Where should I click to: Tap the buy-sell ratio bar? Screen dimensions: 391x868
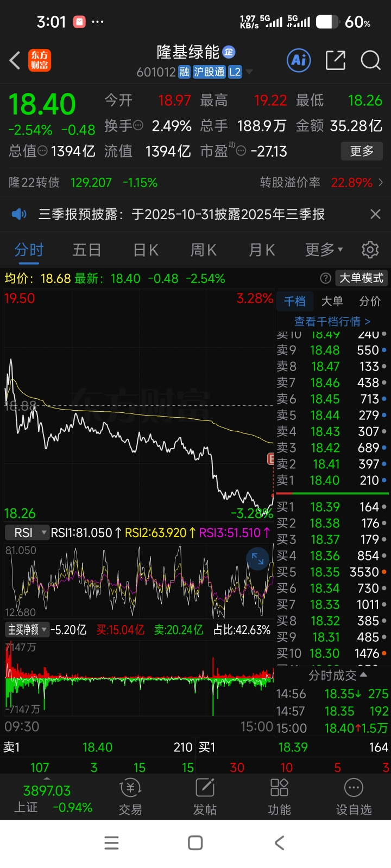click(x=332, y=493)
